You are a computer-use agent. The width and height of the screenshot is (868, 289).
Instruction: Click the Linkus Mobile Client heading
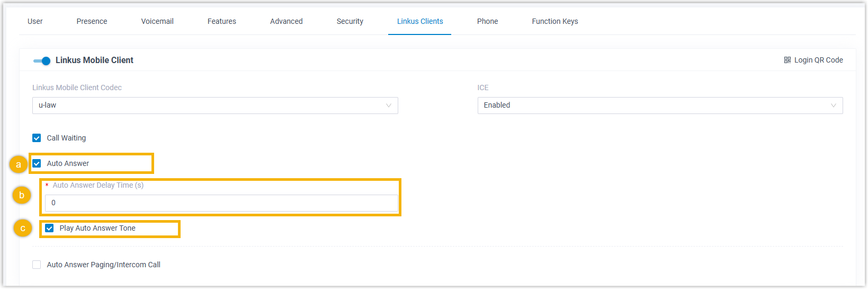pyautogui.click(x=94, y=60)
